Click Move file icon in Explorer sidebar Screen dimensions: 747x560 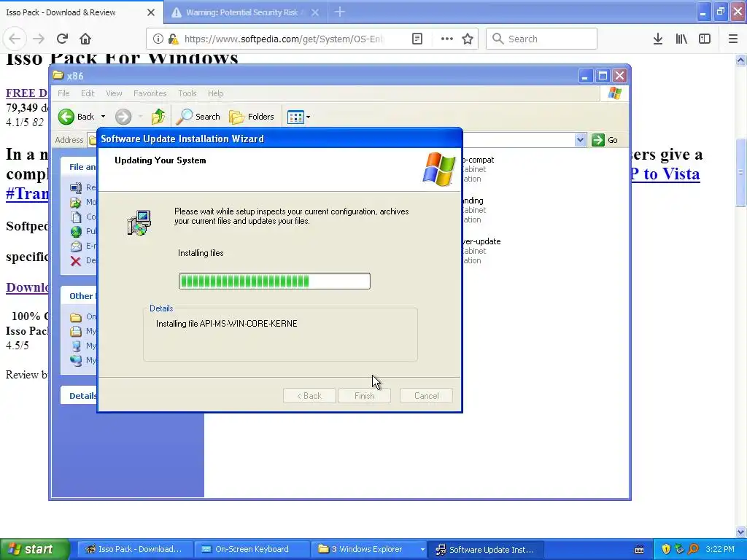click(x=76, y=203)
